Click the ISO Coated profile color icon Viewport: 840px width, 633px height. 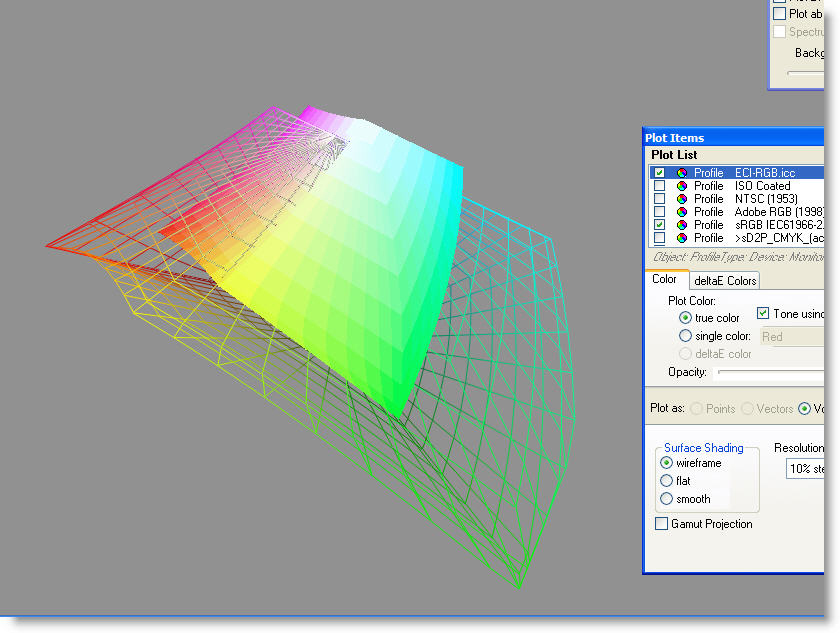click(x=681, y=186)
